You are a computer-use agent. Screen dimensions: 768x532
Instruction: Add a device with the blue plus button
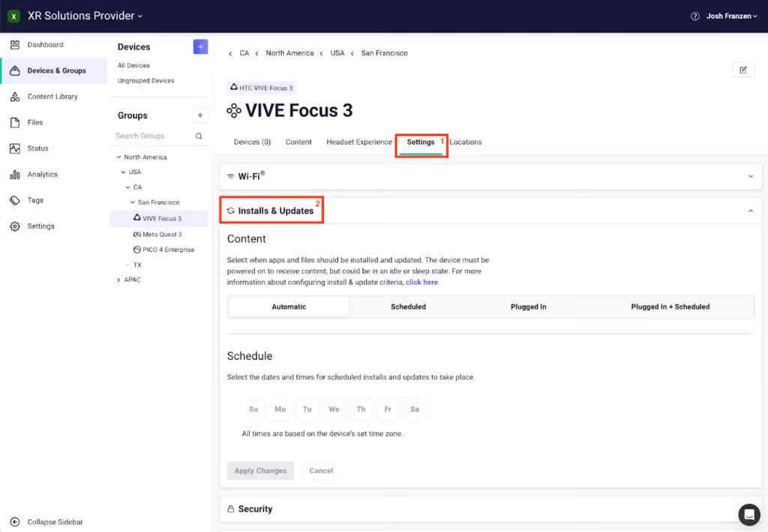pos(200,46)
